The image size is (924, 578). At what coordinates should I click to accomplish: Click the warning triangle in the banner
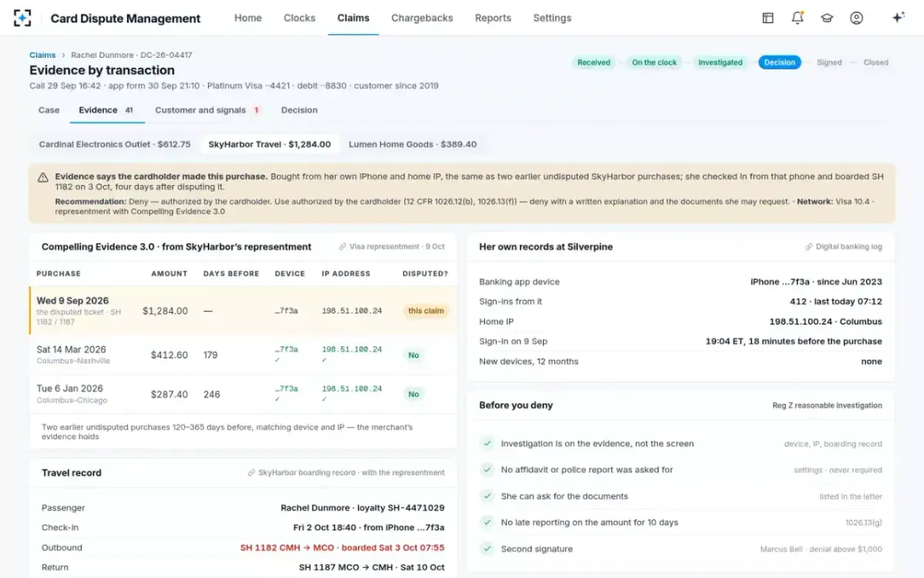(43, 177)
